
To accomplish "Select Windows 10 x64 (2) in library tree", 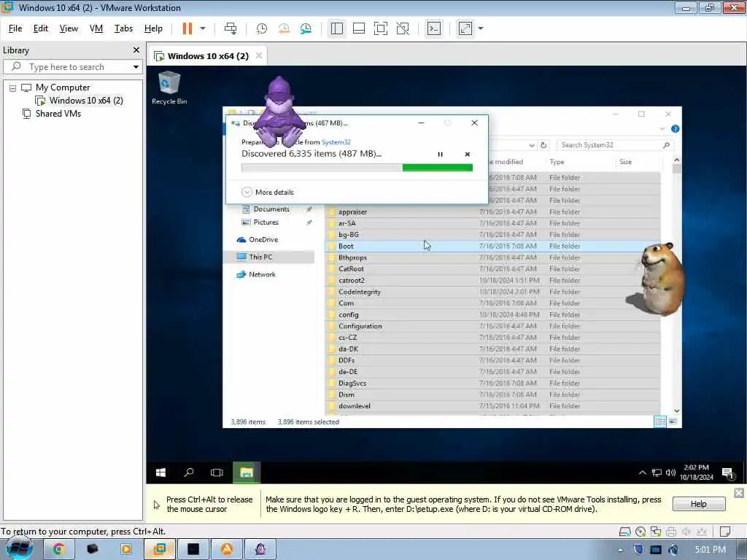I will click(86, 101).
